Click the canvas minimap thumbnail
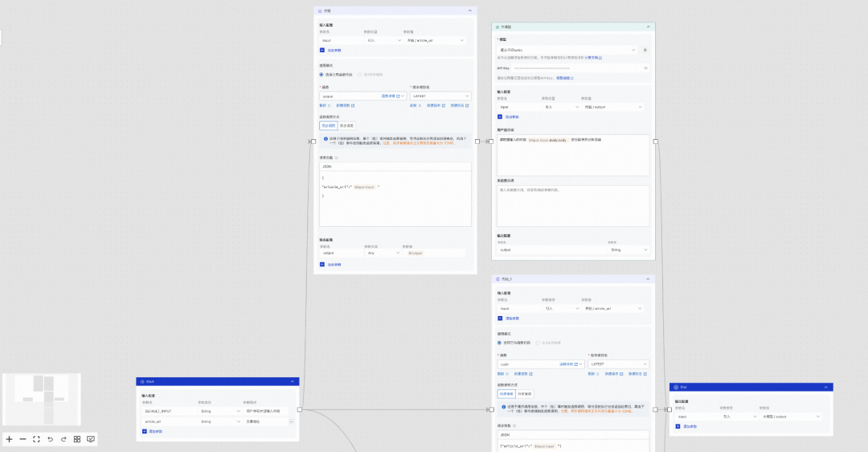 (42, 400)
